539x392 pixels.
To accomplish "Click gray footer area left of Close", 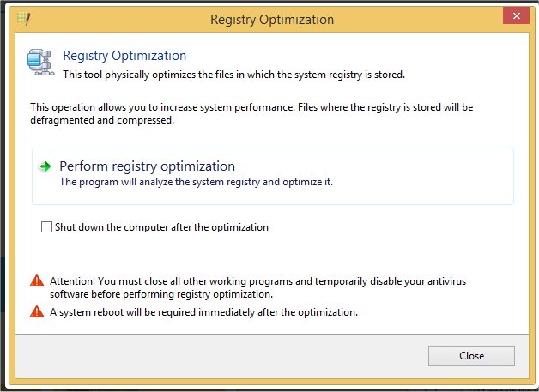I will pyautogui.click(x=215, y=355).
